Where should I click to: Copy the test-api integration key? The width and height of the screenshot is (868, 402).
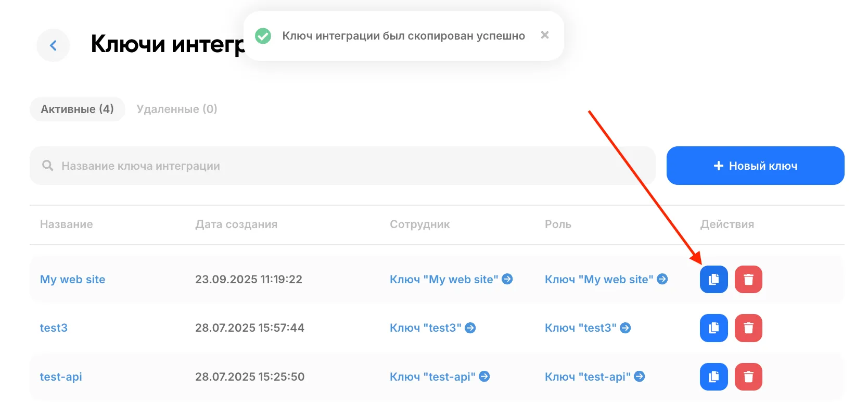pos(713,376)
